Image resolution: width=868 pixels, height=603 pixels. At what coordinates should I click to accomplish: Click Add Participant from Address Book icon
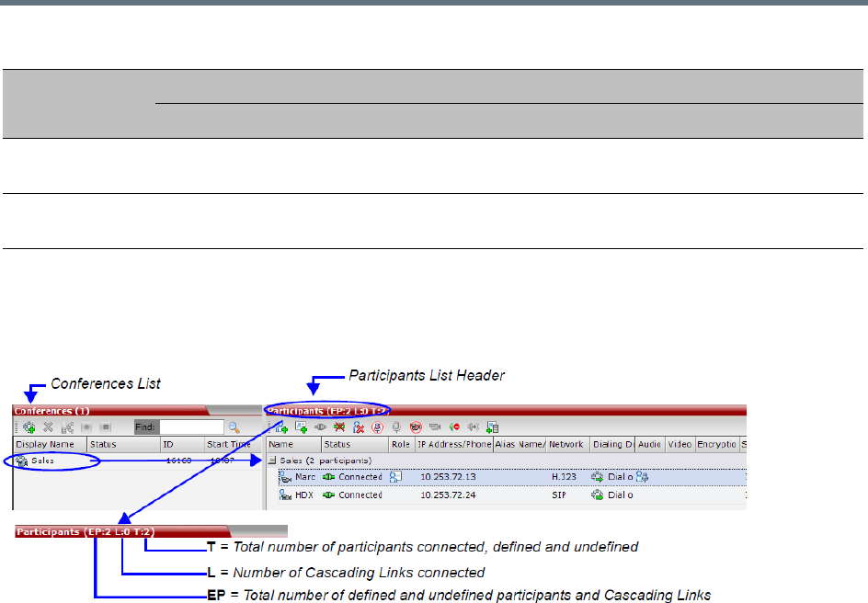click(301, 427)
